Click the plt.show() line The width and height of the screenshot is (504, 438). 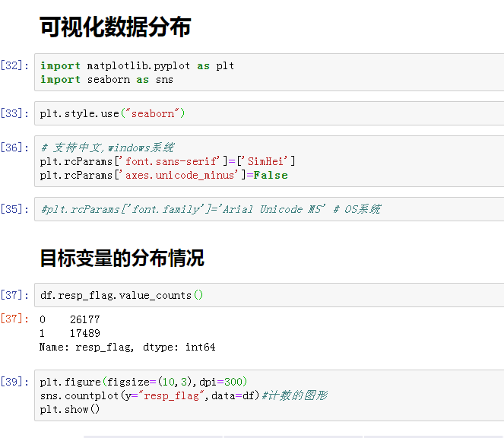(70, 410)
